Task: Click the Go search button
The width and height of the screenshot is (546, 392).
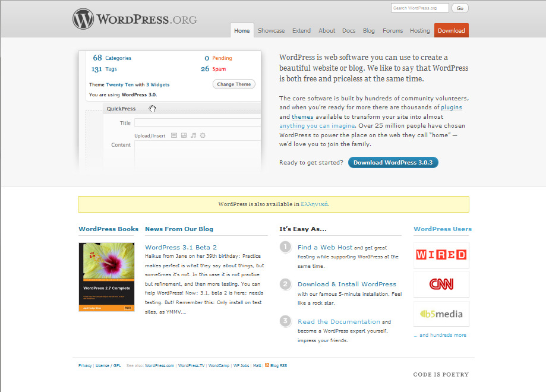Action: [x=460, y=8]
